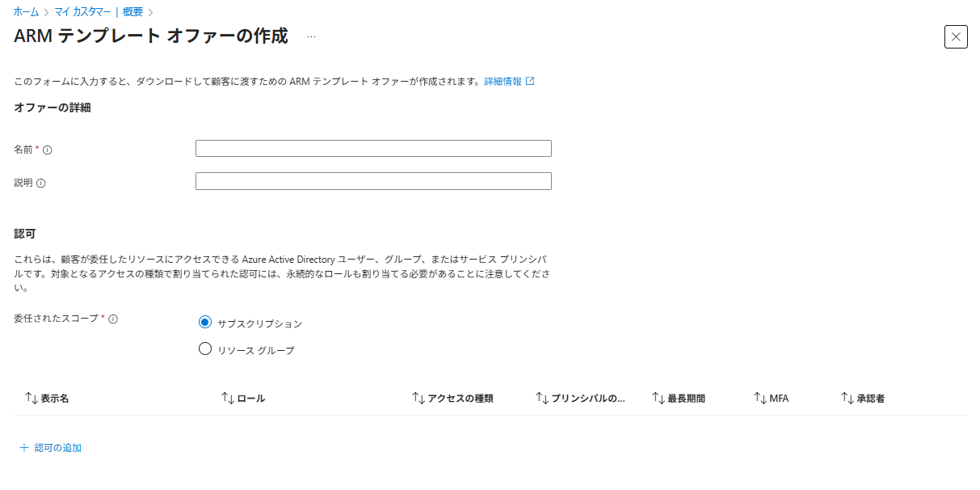980x490 pixels.
Task: Open マイ カスタマー | 概要 breadcrumb
Action: [x=99, y=11]
